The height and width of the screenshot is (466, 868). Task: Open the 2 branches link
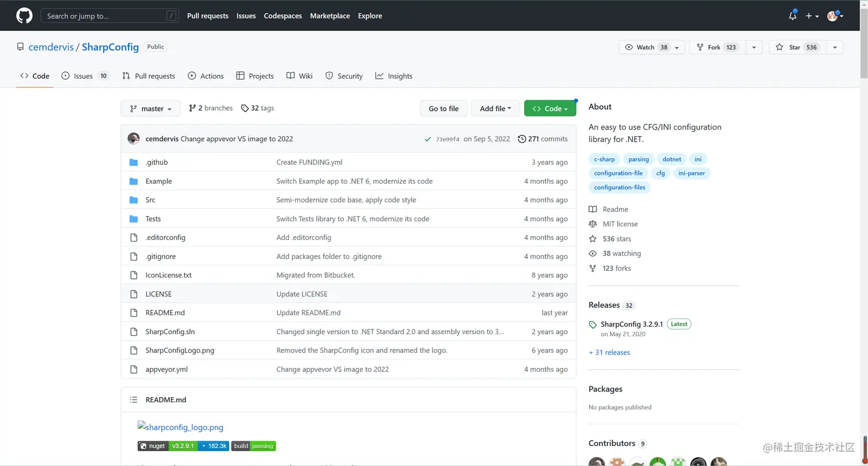coord(211,108)
